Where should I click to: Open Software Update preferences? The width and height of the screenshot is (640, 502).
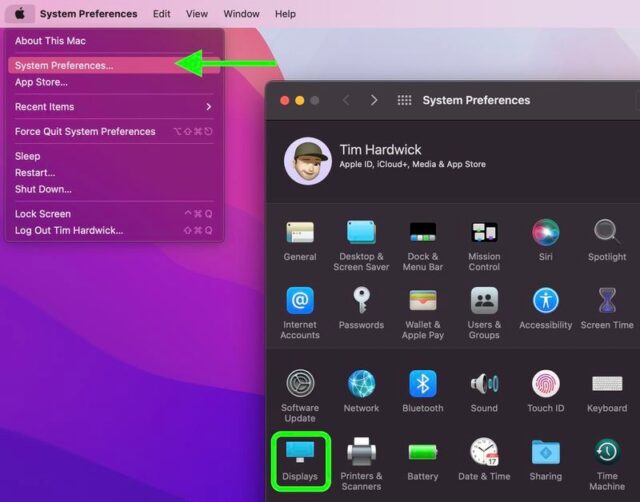300,396
